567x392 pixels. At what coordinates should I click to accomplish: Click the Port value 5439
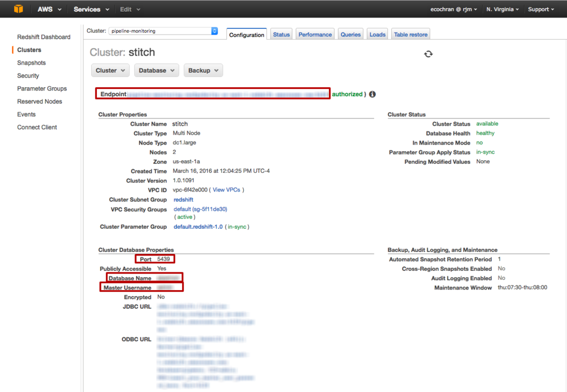163,259
